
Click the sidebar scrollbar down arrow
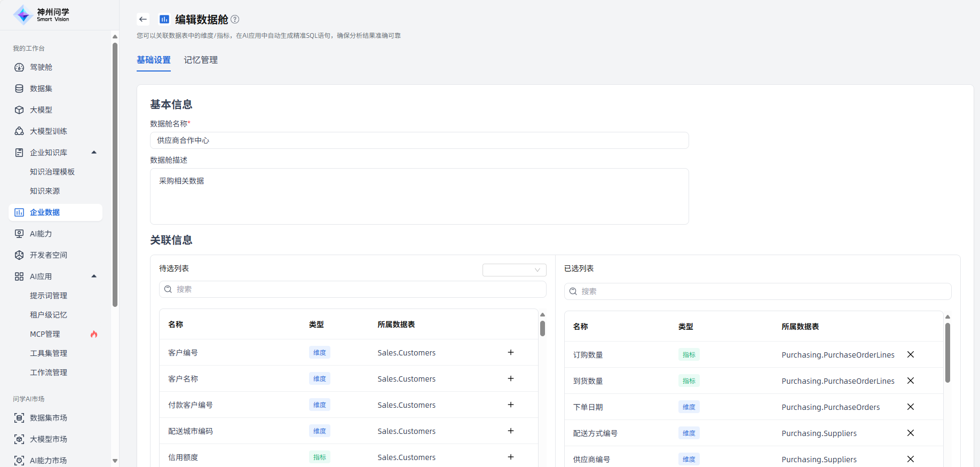click(115, 461)
